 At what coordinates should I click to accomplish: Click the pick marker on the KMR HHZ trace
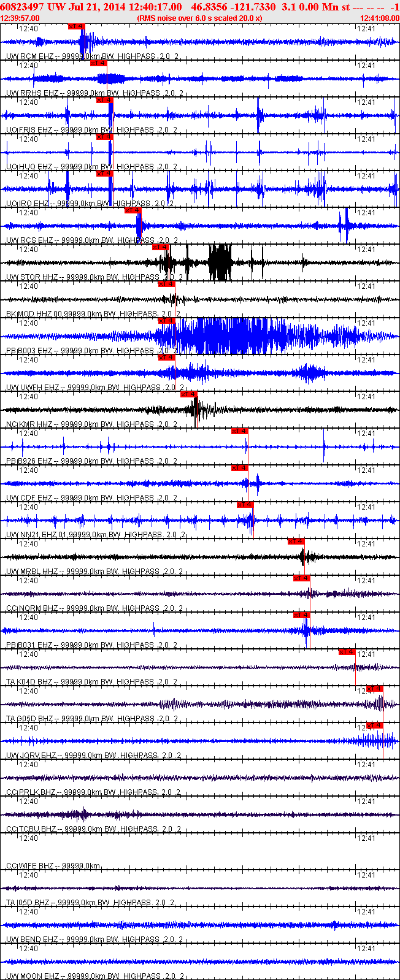[189, 394]
